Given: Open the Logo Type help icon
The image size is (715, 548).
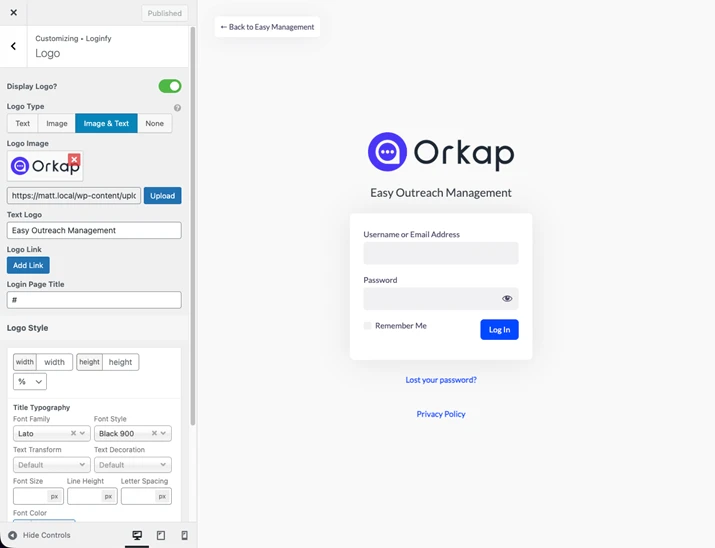Looking at the screenshot, I should 177,108.
